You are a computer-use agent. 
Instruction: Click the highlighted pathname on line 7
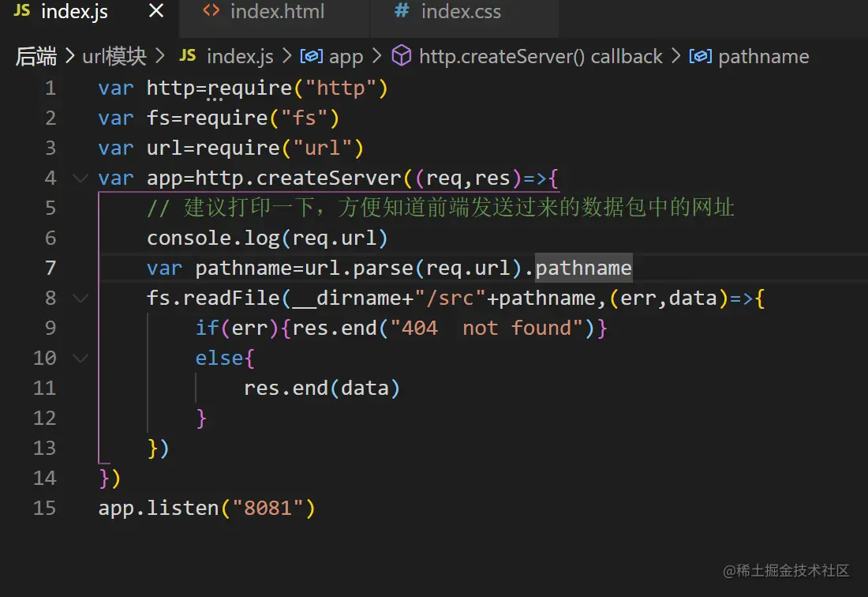coord(583,268)
